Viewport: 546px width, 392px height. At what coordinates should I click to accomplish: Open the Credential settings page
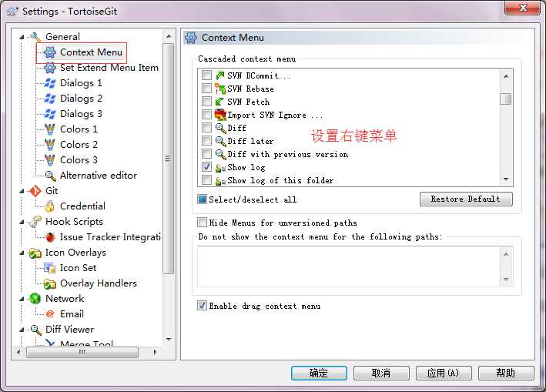point(82,206)
